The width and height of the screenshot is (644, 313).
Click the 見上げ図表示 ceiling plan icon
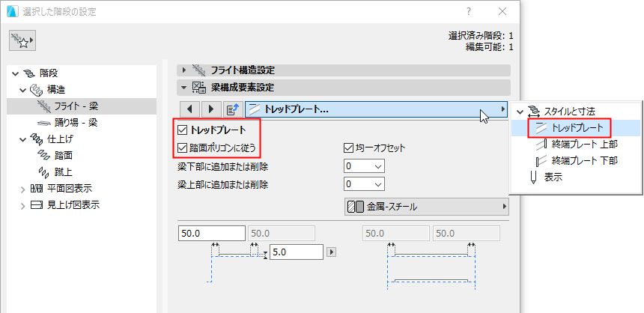pos(37,204)
